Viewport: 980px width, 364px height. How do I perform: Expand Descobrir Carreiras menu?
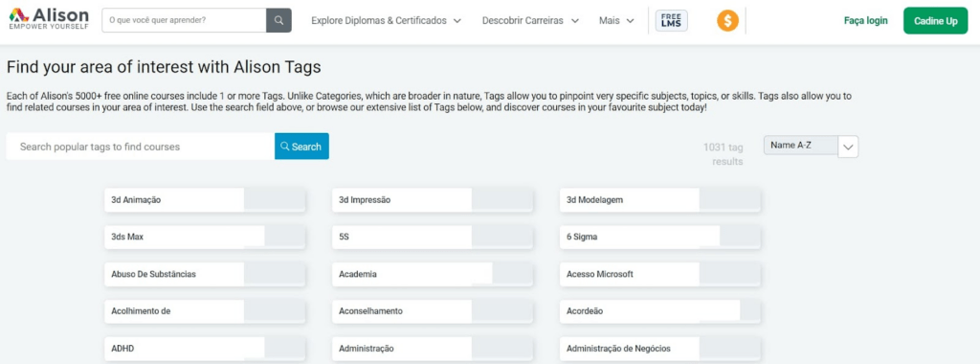[x=530, y=21]
